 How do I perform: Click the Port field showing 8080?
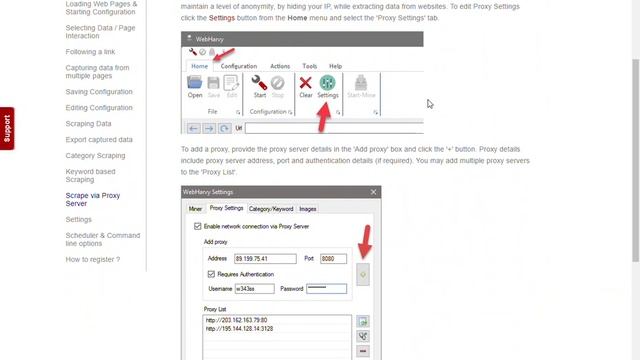333,258
